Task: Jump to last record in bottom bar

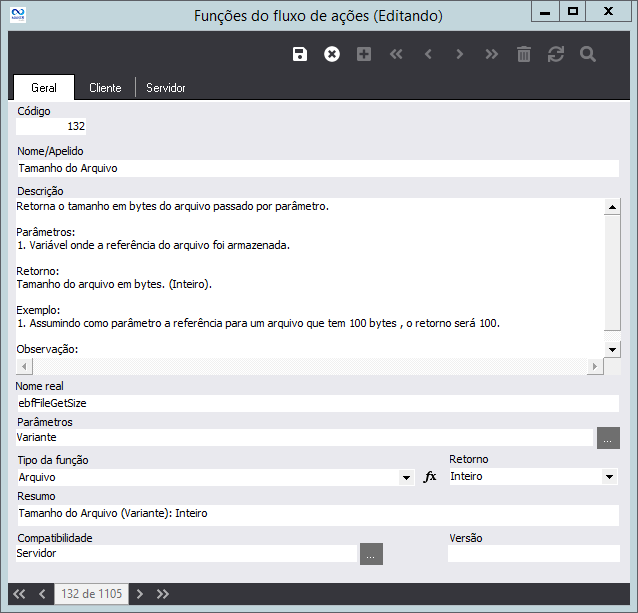Action: point(163,594)
